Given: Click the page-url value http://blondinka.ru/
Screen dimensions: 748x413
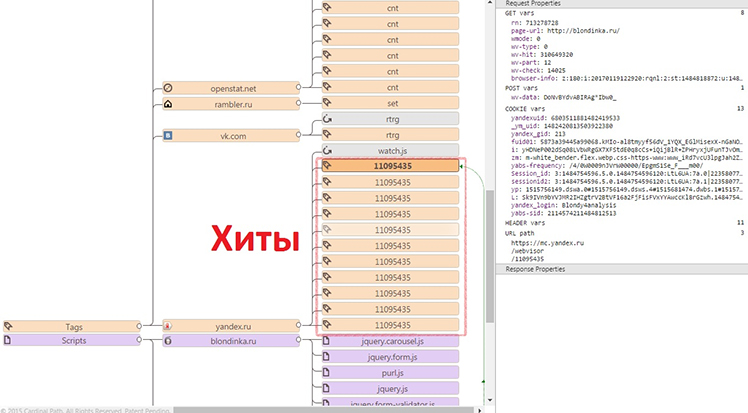Looking at the screenshot, I should tap(583, 31).
